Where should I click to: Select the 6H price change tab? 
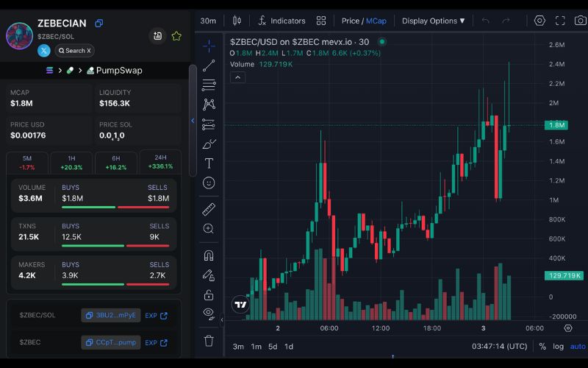116,163
